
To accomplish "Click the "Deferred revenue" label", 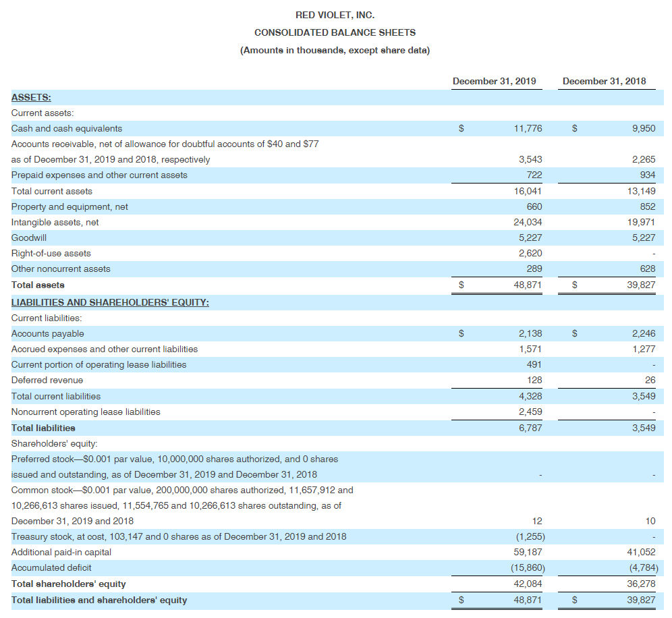I will point(47,380).
